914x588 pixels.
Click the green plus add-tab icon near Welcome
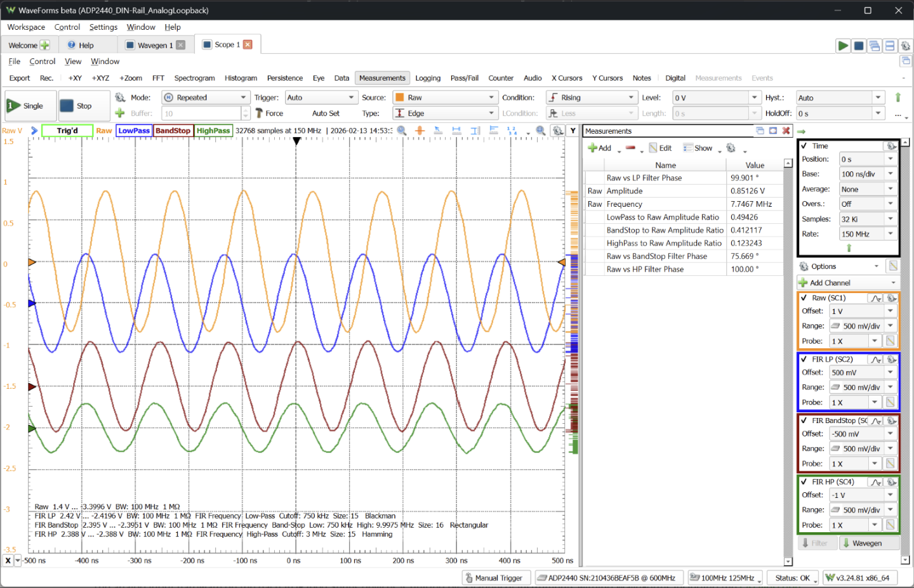44,45
